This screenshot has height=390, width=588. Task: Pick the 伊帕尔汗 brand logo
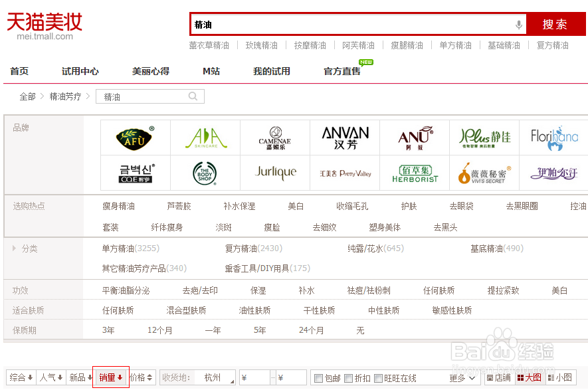point(554,173)
